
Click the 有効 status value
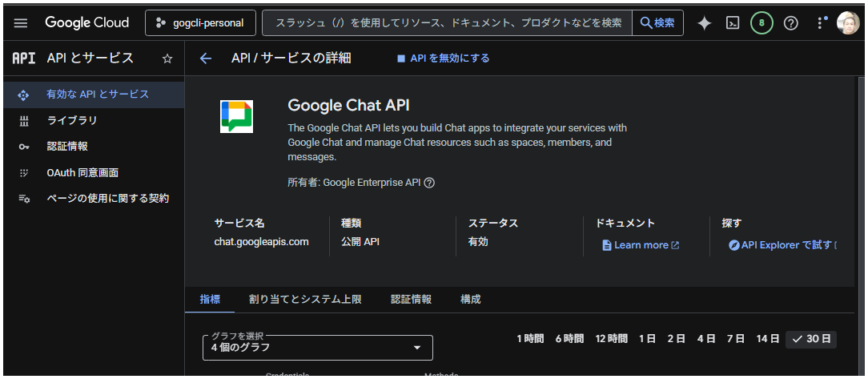[x=478, y=242]
